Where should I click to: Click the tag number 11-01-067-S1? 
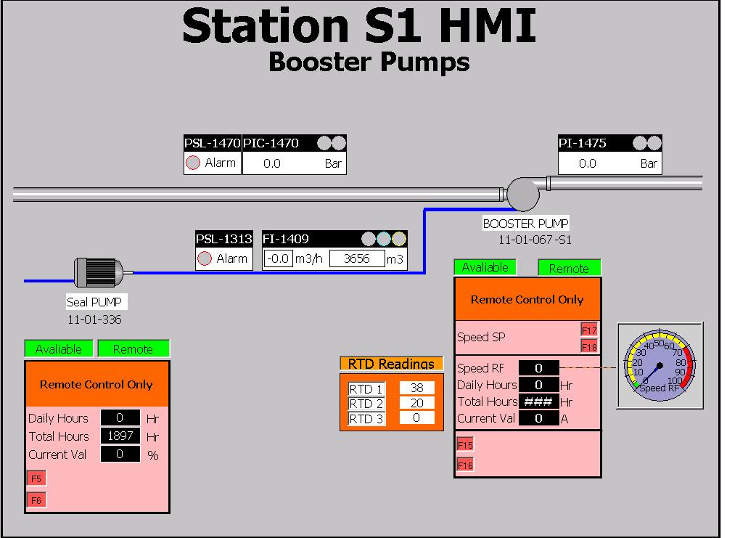pyautogui.click(x=535, y=240)
